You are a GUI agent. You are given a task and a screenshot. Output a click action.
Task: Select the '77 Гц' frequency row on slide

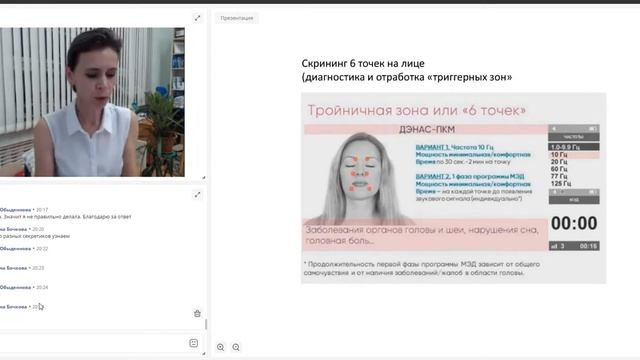(x=559, y=176)
